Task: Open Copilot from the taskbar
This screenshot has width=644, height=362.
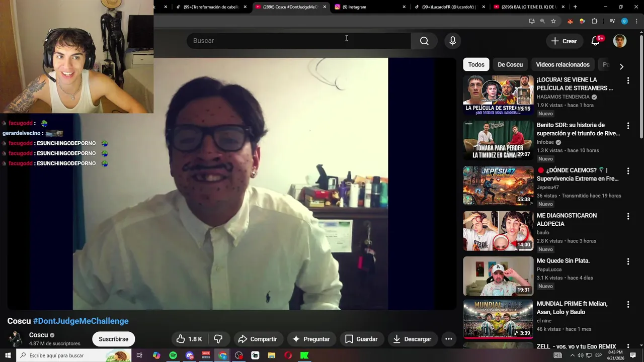Action: tap(156, 355)
